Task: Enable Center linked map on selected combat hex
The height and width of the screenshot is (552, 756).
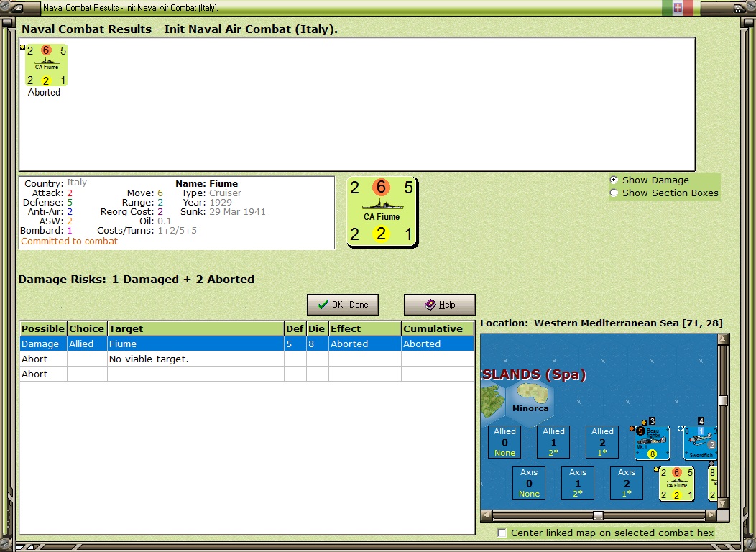Action: (x=502, y=533)
